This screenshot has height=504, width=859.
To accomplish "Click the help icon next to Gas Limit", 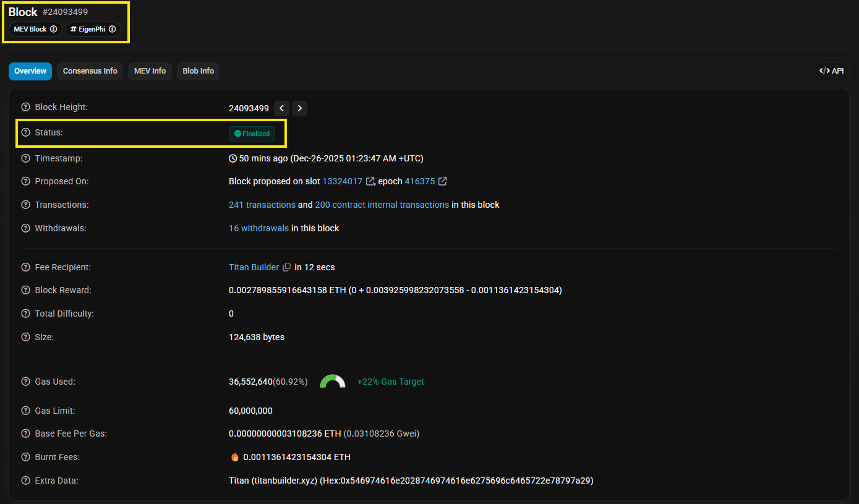I will [25, 410].
